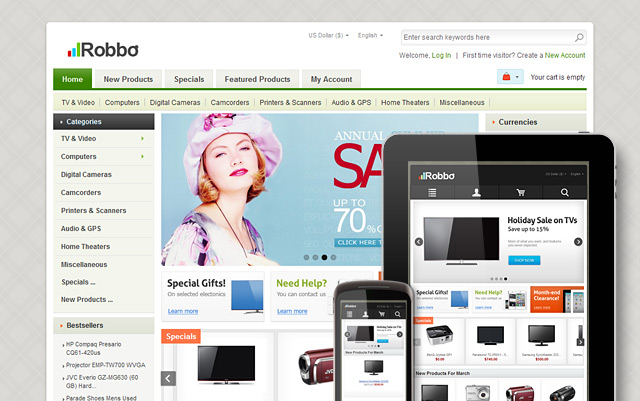Tap the phone's user account icon
The image size is (640, 401).
tap(365, 314)
